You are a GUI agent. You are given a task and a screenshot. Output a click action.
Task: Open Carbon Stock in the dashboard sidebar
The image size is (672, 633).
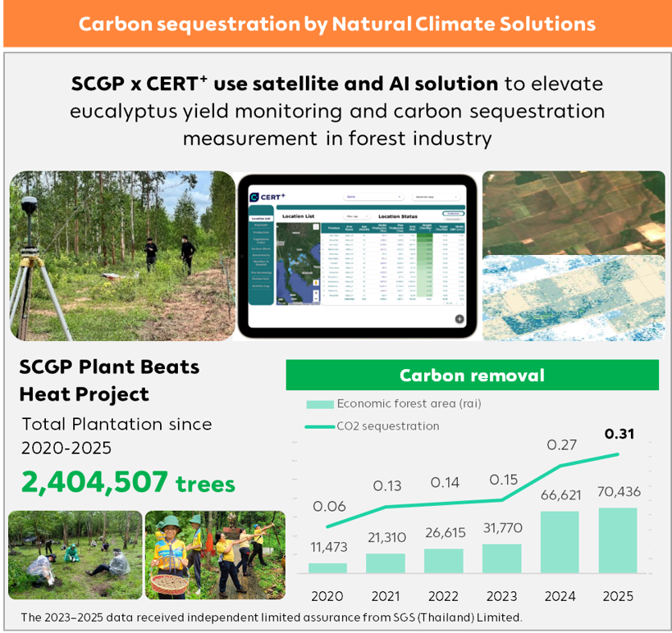click(x=262, y=247)
